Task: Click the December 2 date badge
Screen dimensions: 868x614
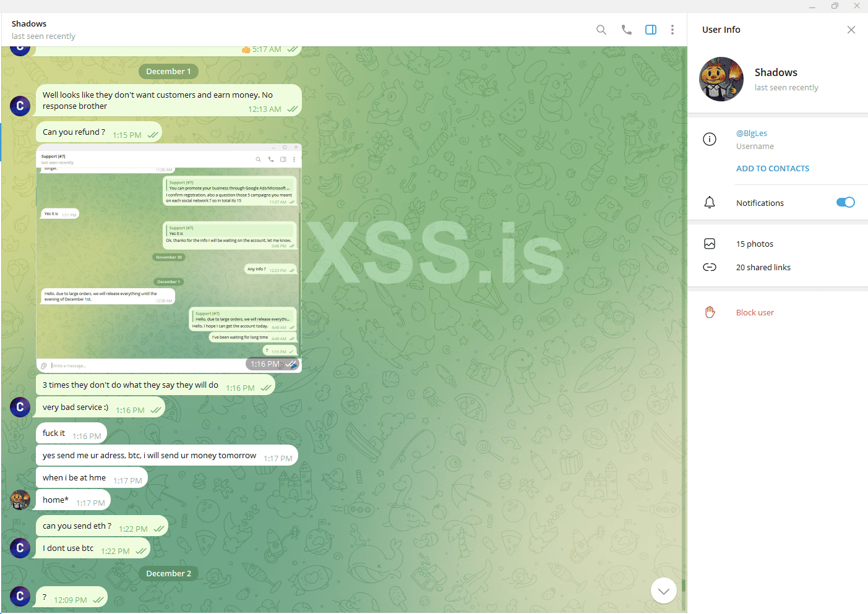Action: (x=168, y=573)
